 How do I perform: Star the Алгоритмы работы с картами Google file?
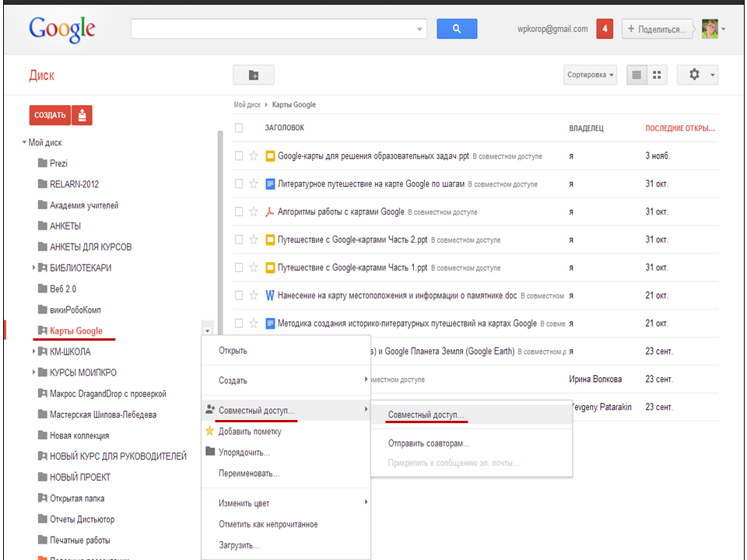point(254,212)
